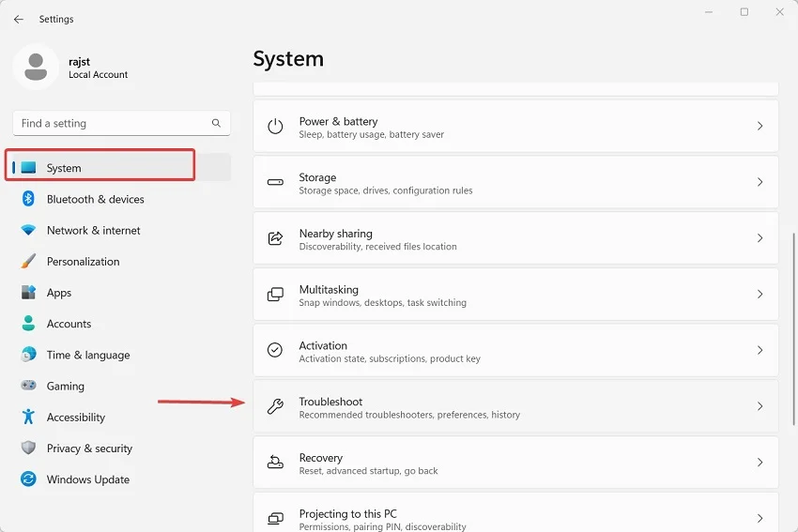Open the Activation settings row

tap(514, 351)
